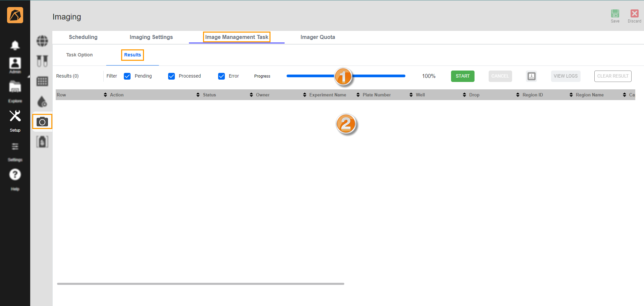Click the CLEAR RESULT button

pyautogui.click(x=612, y=76)
